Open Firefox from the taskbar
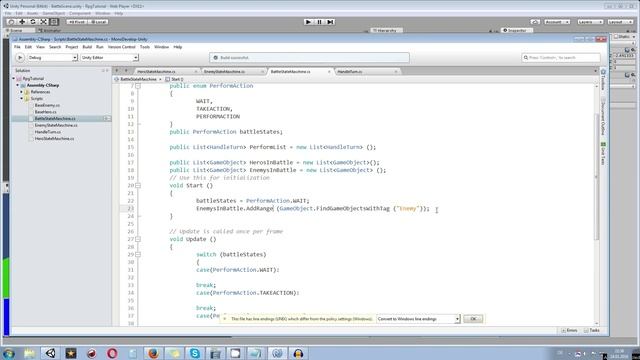This screenshot has width=640, height=360. (153, 353)
